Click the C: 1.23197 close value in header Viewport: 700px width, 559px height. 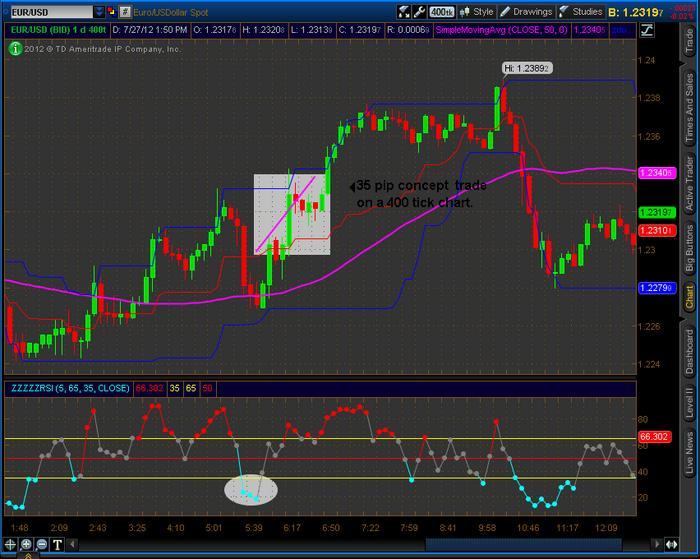(360, 30)
